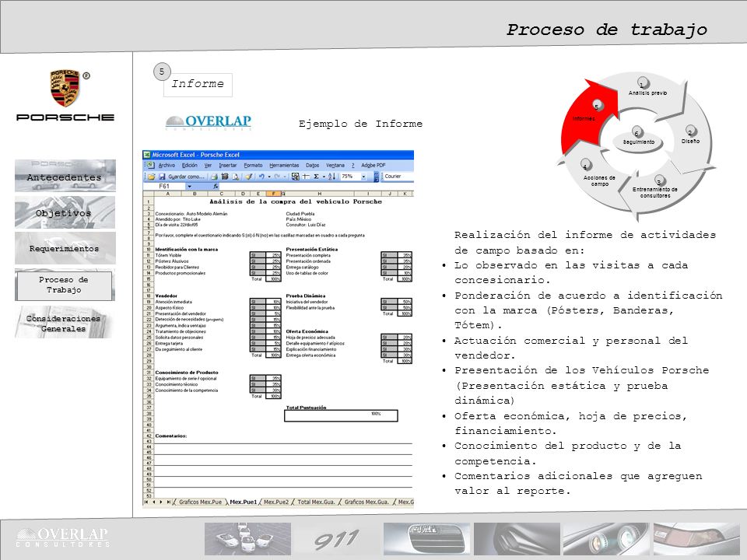The width and height of the screenshot is (747, 560).
Task: Switch to Total Mex.Gua. sheet tab
Action: click(x=316, y=502)
